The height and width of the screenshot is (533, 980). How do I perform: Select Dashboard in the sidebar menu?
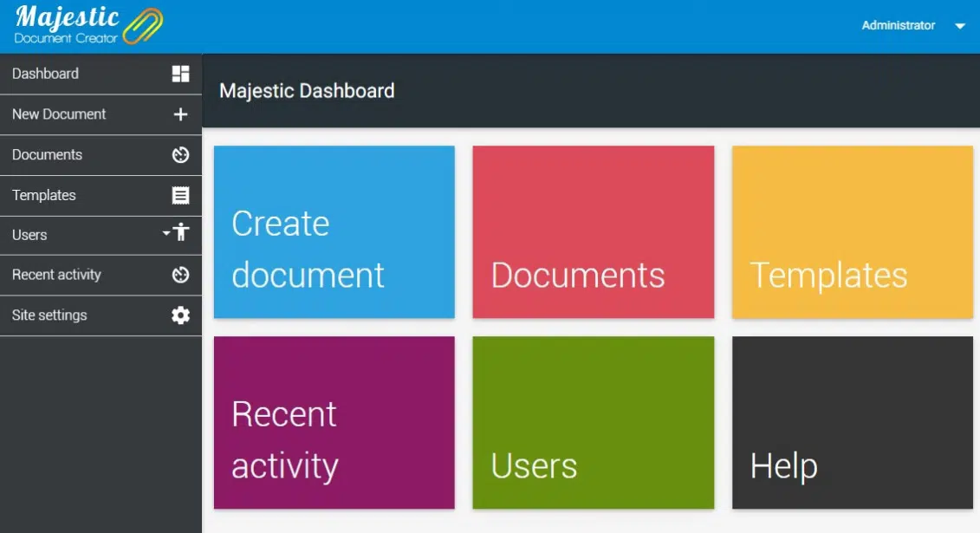pyautogui.click(x=46, y=74)
